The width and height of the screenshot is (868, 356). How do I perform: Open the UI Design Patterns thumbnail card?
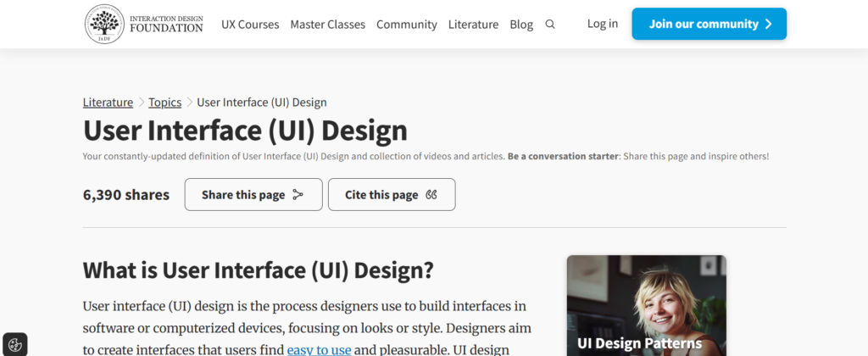pos(646,305)
